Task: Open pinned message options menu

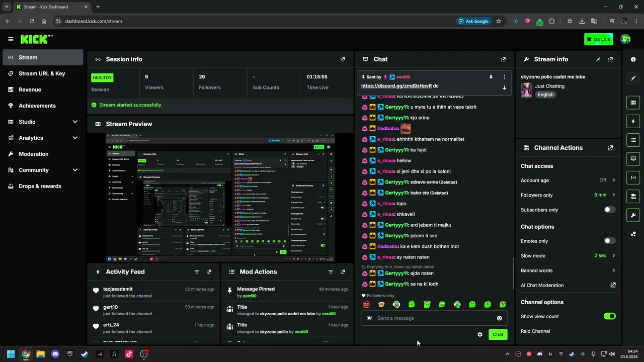Action: pos(504,77)
